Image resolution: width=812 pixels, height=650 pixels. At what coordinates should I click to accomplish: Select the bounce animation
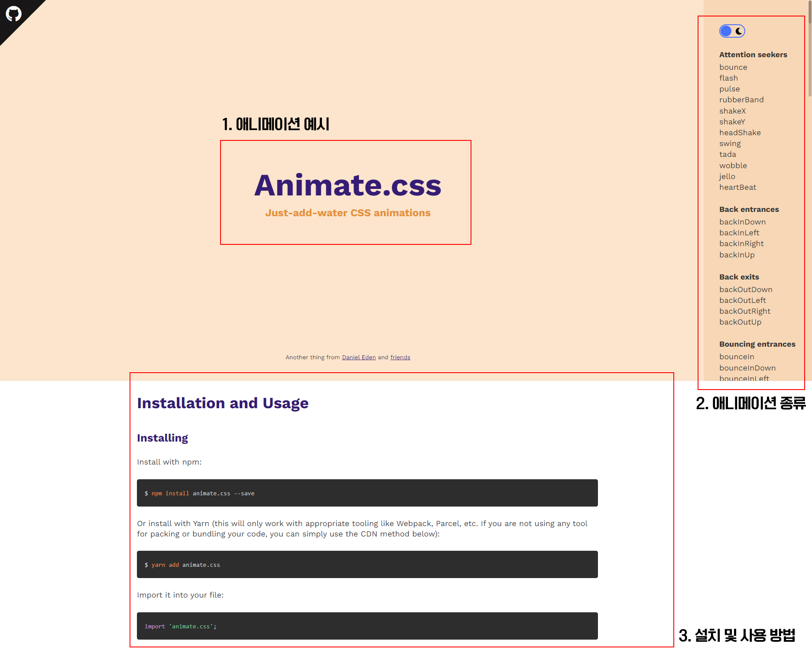pos(733,67)
